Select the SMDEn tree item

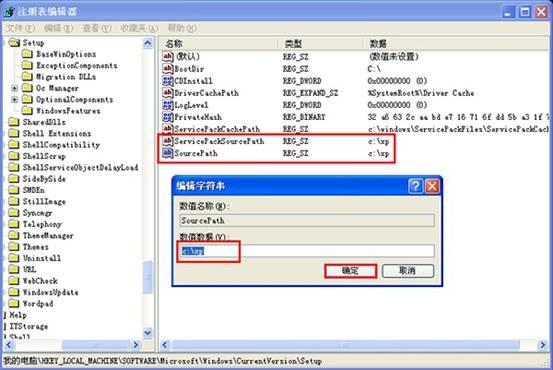(x=34, y=190)
